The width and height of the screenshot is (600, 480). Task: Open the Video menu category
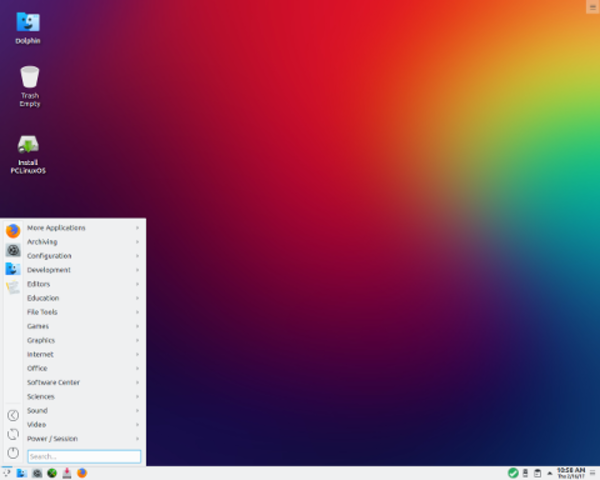pos(84,424)
